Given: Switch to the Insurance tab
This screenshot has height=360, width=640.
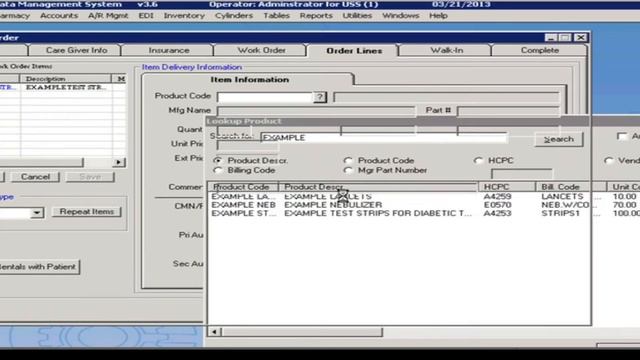Looking at the screenshot, I should 169,50.
